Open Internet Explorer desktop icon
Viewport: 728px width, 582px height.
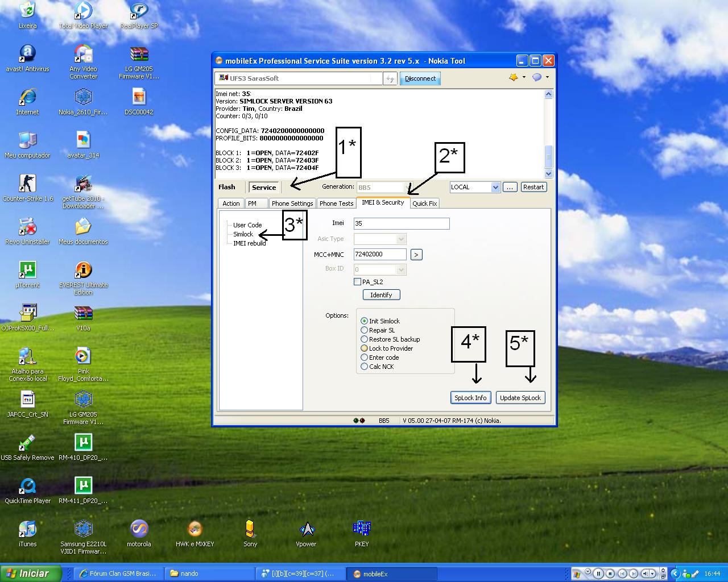pos(27,102)
